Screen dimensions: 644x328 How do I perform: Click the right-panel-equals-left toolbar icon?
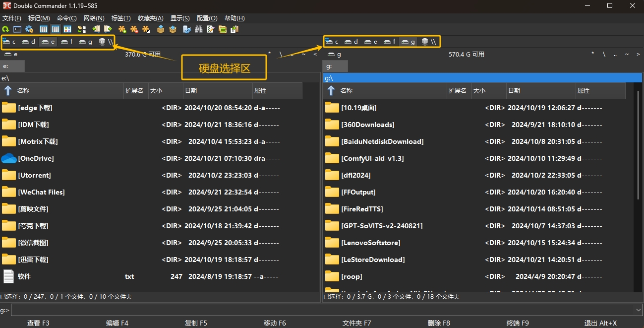point(108,29)
